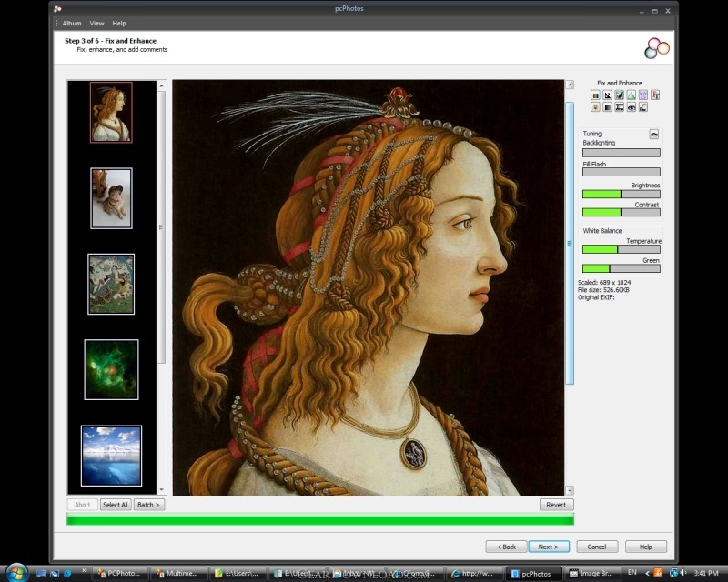The image size is (728, 582).
Task: Switch to the Multime... taskbar button
Action: [x=177, y=574]
